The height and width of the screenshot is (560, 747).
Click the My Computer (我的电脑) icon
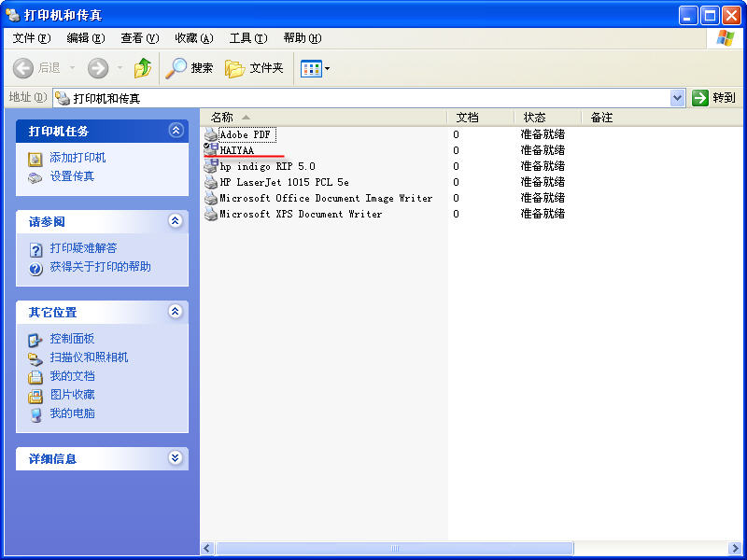coord(35,414)
